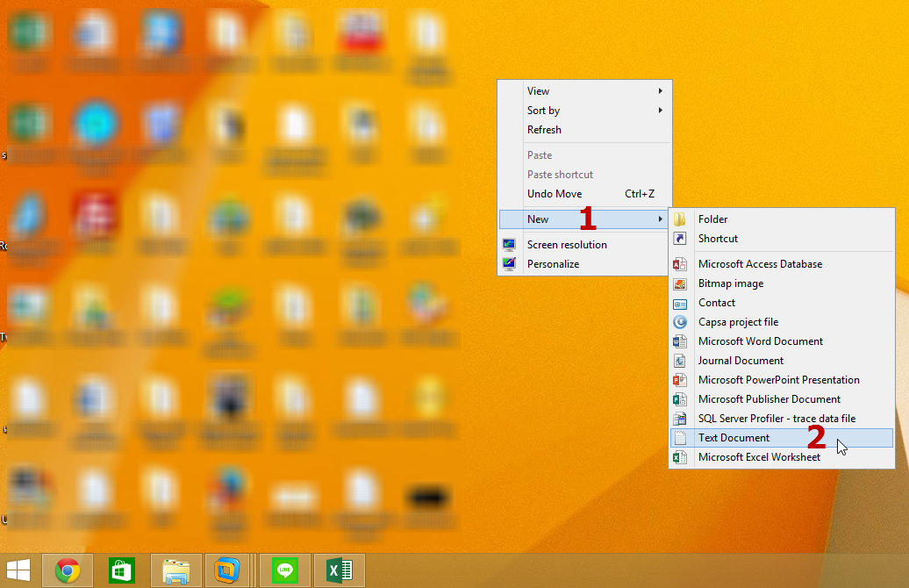Open the New submenu

pos(538,219)
